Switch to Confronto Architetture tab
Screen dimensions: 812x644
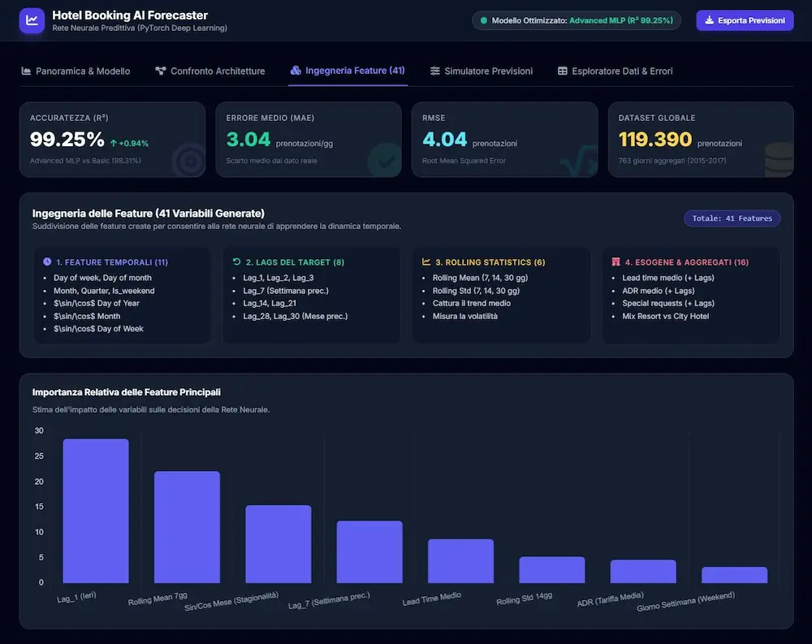(x=210, y=71)
